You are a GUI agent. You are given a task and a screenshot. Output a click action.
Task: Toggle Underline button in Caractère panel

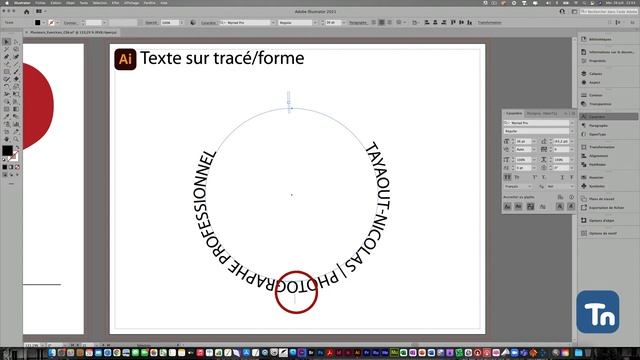[562, 177]
